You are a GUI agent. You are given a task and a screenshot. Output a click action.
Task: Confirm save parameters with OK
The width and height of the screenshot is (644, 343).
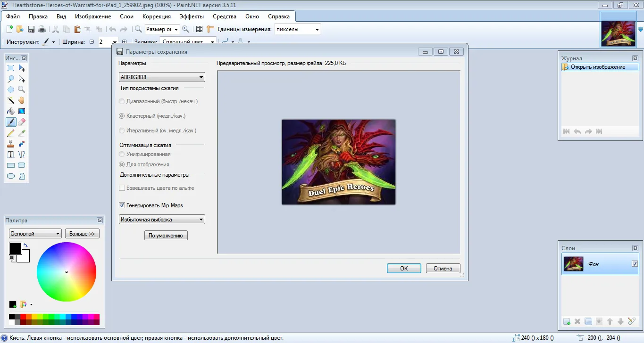click(x=404, y=268)
